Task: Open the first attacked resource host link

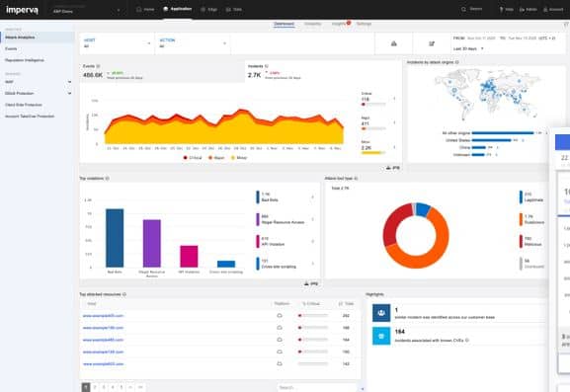Action: pyautogui.click(x=103, y=316)
